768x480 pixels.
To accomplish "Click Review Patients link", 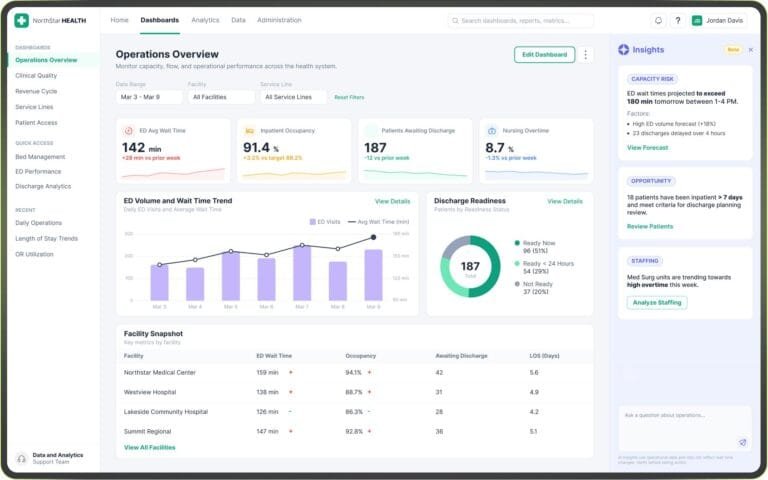I will (650, 227).
